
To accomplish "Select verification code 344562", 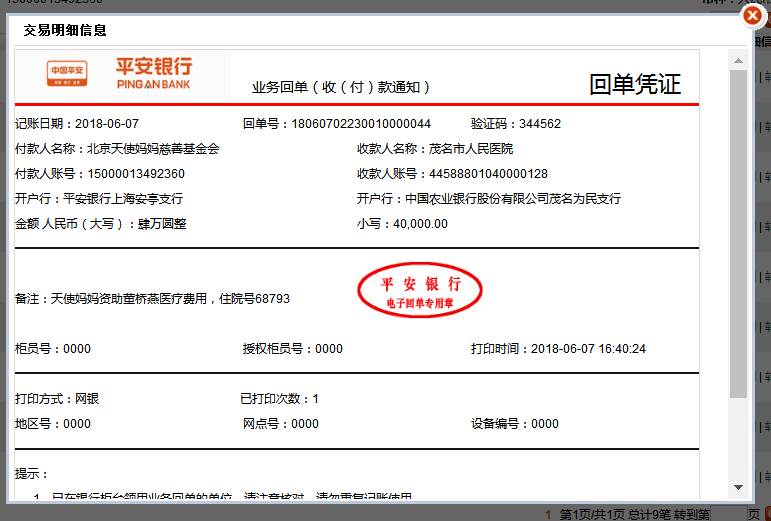I will (x=540, y=123).
